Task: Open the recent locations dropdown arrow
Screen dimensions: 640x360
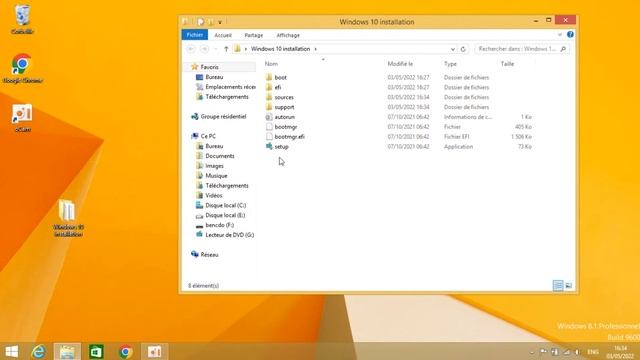Action: click(x=216, y=49)
